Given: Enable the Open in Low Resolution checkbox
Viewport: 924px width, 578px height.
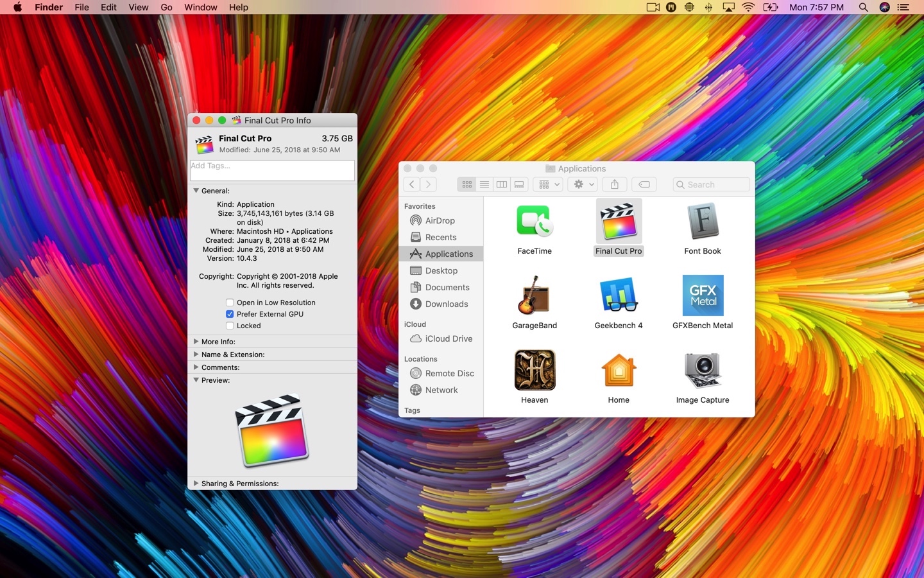Looking at the screenshot, I should click(x=229, y=302).
